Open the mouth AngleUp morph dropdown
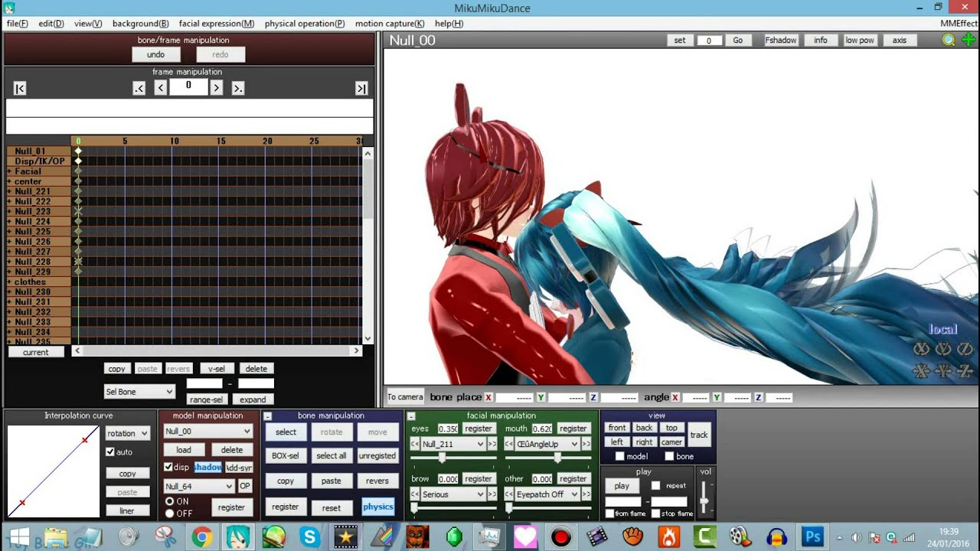The width and height of the screenshot is (980, 551). [x=547, y=444]
